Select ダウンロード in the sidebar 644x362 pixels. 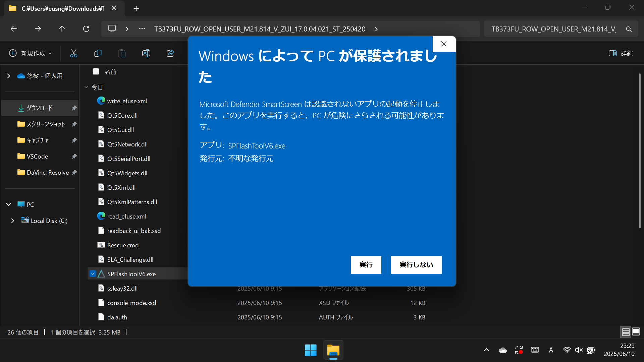coord(40,108)
